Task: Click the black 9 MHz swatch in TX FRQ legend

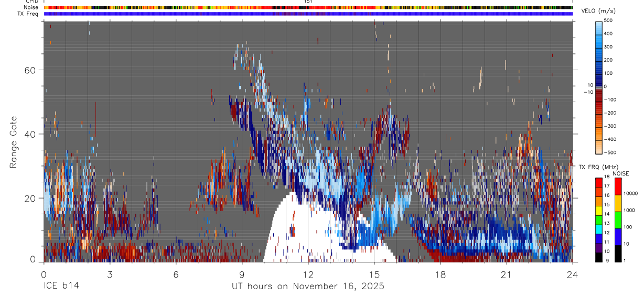Action: pos(598,257)
